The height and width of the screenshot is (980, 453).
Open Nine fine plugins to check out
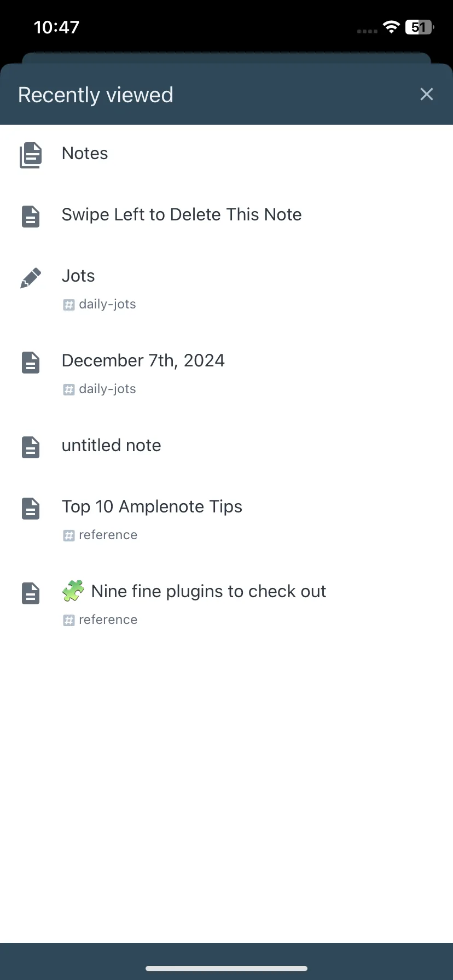click(226, 605)
